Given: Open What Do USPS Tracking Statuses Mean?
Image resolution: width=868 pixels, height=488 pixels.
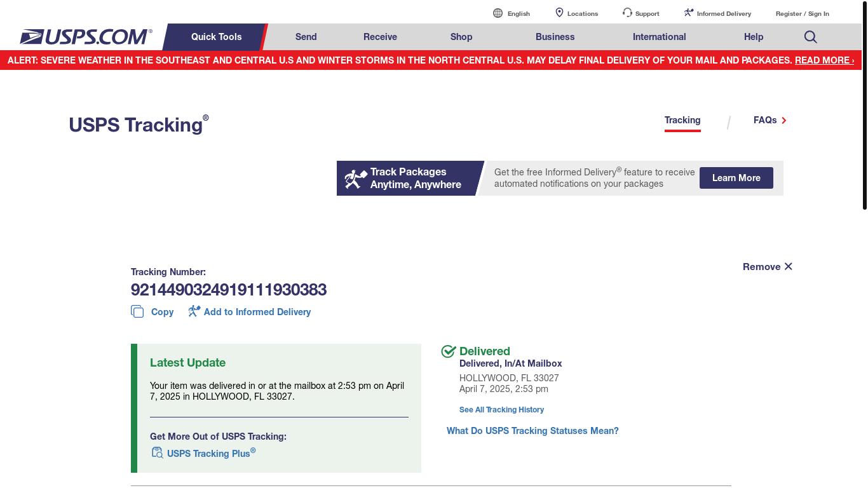Looking at the screenshot, I should [532, 431].
